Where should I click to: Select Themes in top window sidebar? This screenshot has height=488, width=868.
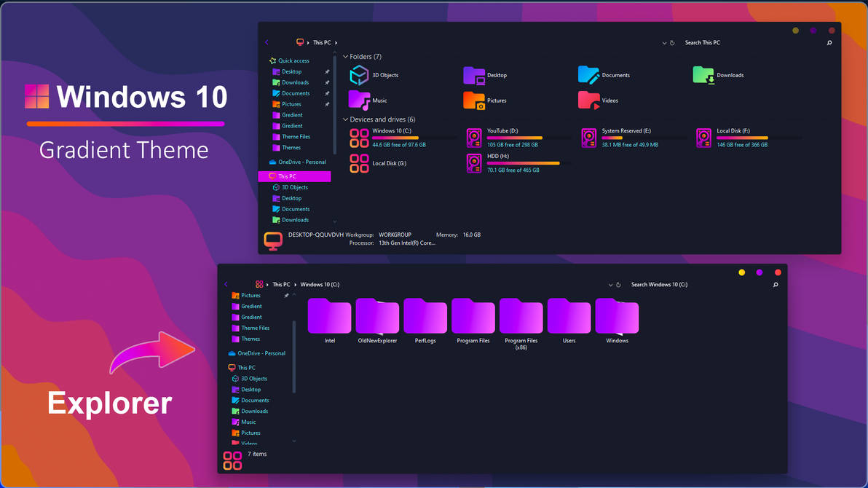(287, 148)
